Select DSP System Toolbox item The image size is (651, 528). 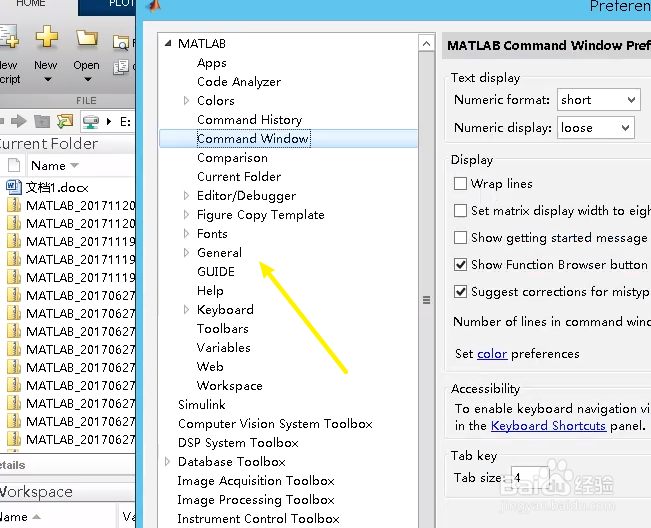pos(238,442)
